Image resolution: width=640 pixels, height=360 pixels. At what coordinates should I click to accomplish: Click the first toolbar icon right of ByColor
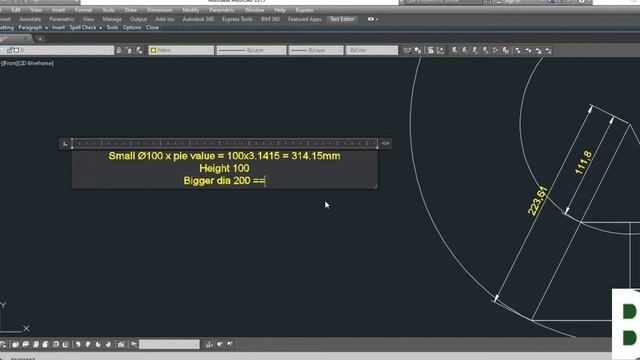click(407, 50)
